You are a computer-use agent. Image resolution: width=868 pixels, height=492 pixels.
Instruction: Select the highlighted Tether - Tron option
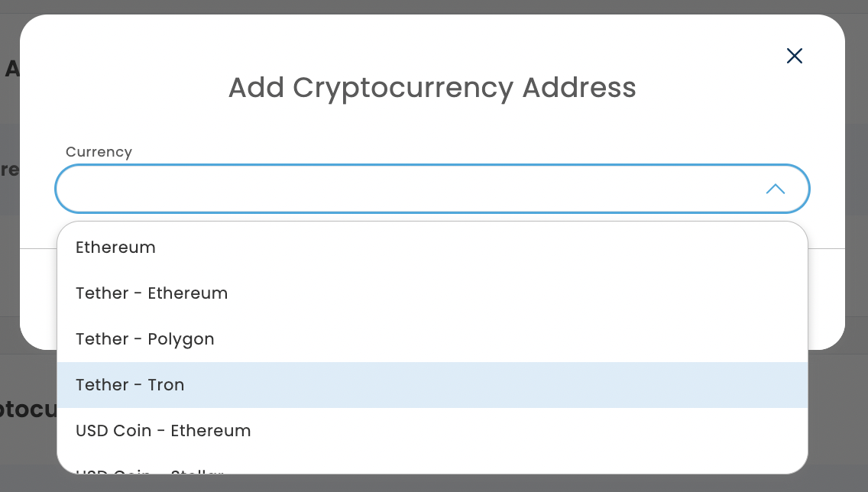(130, 385)
